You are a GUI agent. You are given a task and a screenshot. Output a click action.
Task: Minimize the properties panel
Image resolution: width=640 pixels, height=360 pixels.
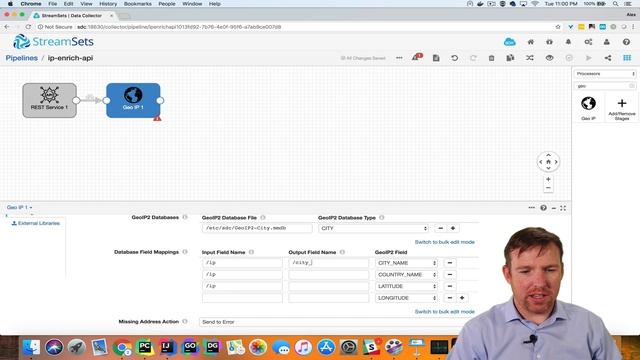(x=553, y=208)
